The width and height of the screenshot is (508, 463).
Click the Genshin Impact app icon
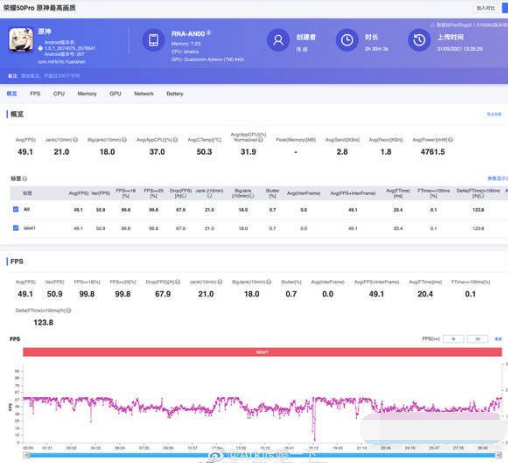21,40
